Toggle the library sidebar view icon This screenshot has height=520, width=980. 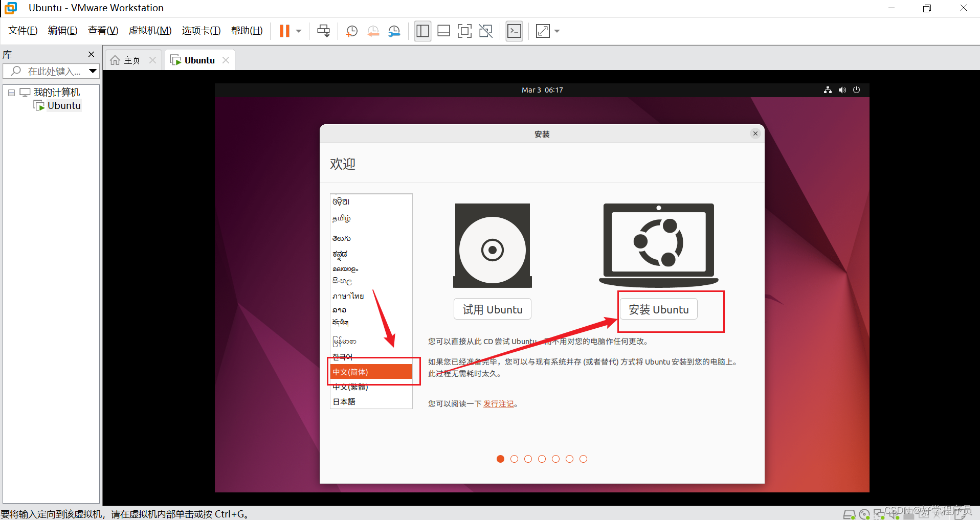(x=422, y=31)
